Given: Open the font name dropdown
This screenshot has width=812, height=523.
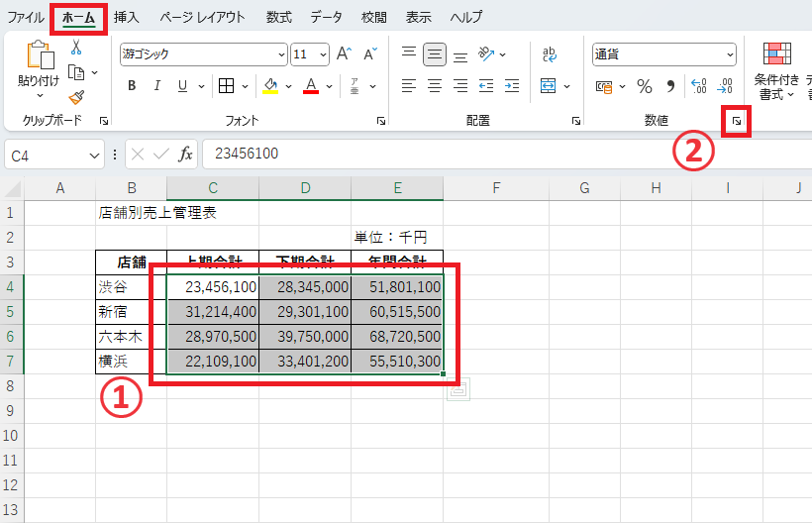Looking at the screenshot, I should point(282,54).
